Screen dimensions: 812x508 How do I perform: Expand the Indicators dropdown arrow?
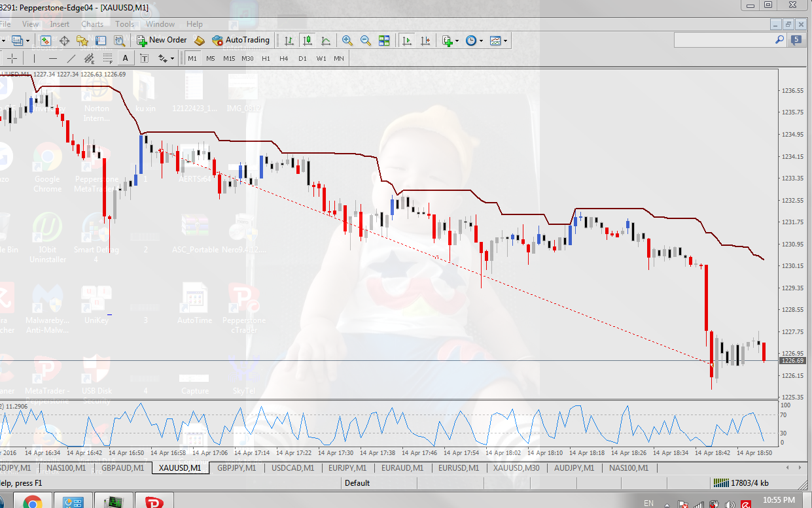pos(457,41)
